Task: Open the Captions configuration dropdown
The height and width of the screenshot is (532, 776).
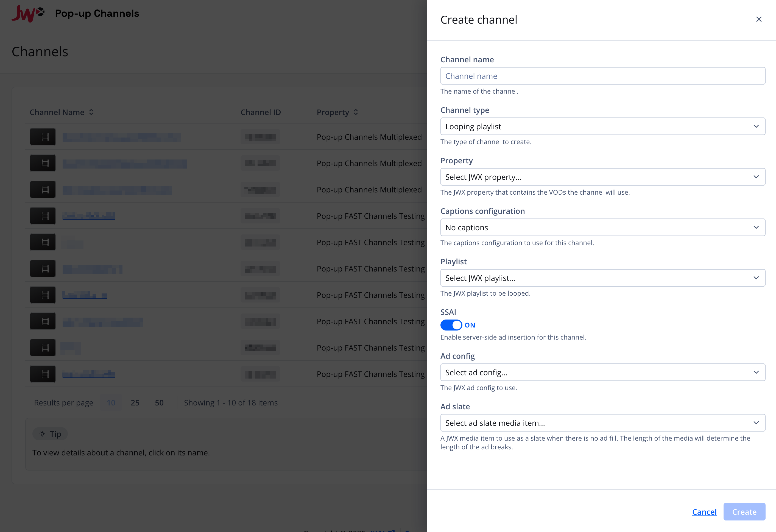Action: point(603,227)
